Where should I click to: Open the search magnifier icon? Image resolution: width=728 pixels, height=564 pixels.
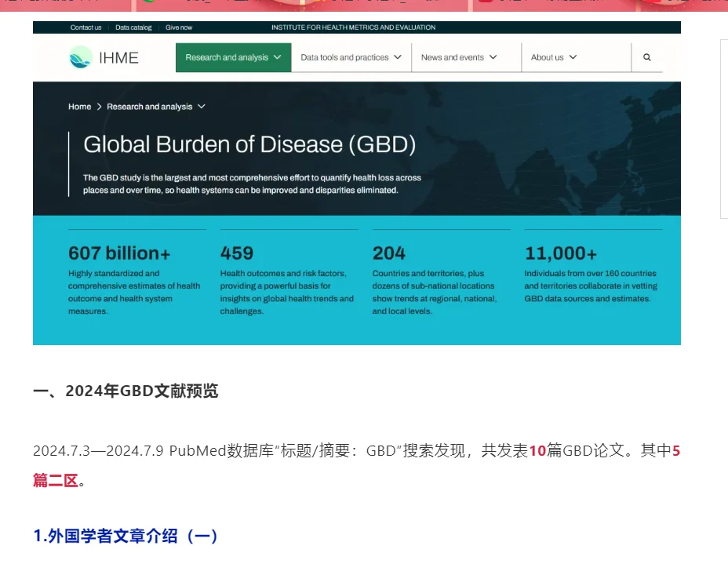click(x=646, y=57)
